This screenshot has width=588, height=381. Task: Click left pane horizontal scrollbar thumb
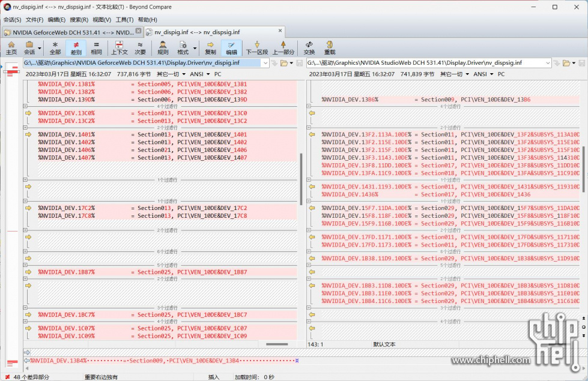point(277,344)
